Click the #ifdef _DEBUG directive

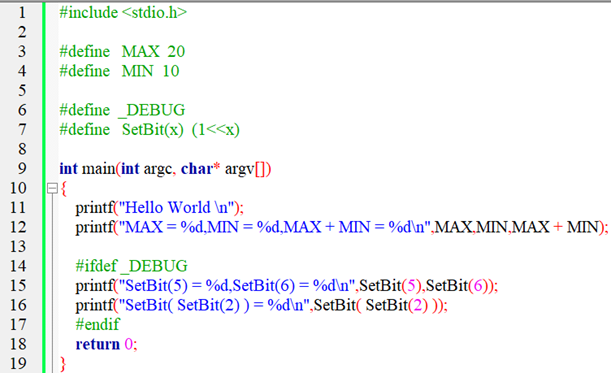click(x=131, y=266)
